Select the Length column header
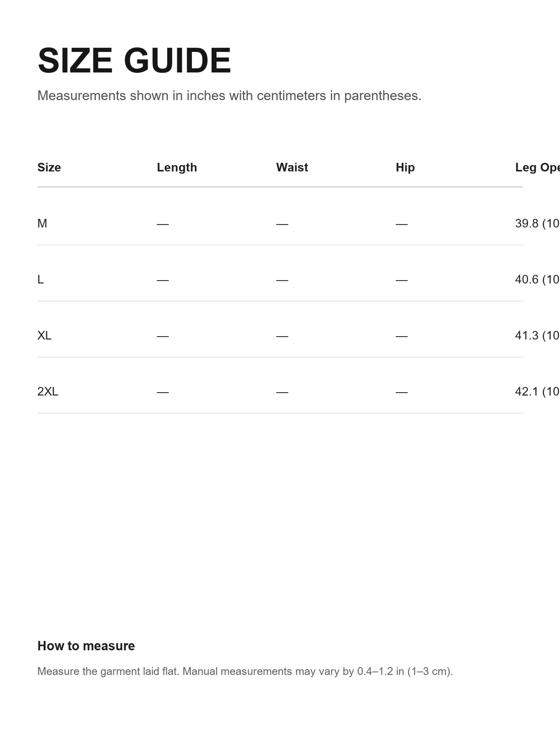 177,167
